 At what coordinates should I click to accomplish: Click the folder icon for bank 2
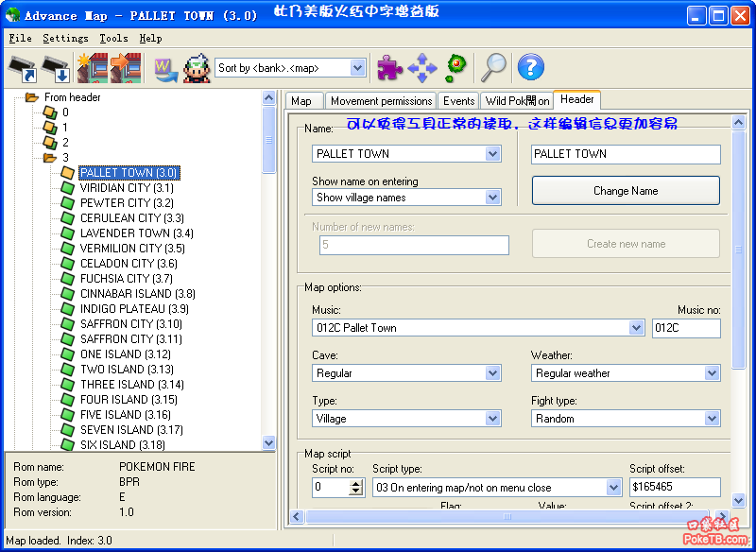(x=50, y=142)
